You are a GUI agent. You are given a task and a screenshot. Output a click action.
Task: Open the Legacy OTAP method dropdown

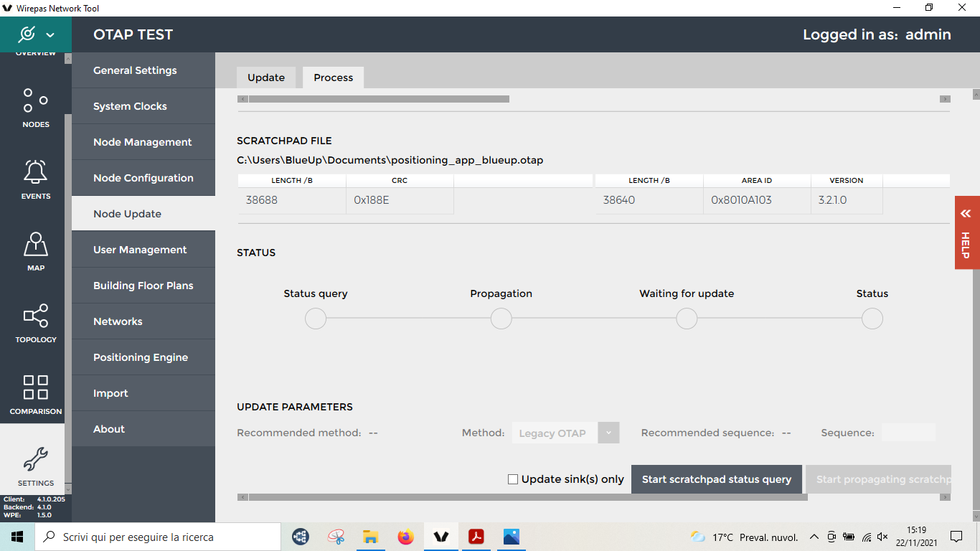point(608,433)
